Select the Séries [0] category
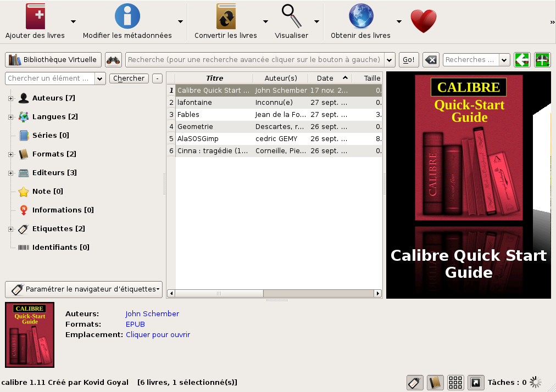Viewport: 556px width, 392px height. [x=51, y=136]
